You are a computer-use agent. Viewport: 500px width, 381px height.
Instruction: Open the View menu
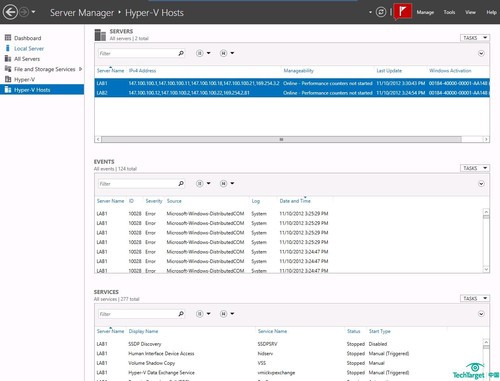[x=470, y=12]
